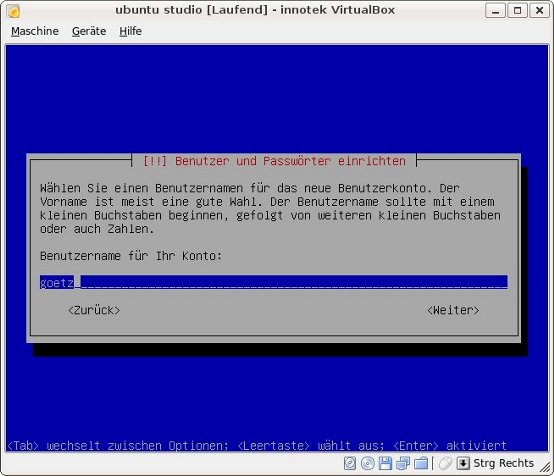Click the mouse integration status icon
Screen dimensions: 554x476
[445, 463]
